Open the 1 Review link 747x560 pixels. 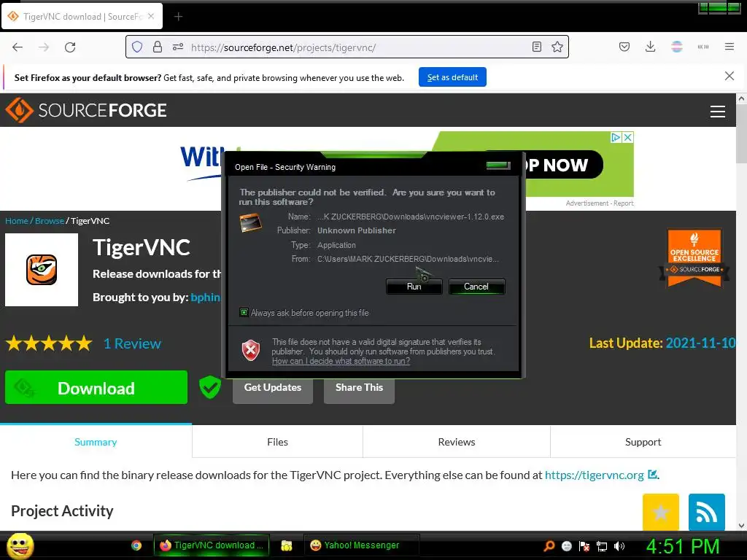coord(133,343)
